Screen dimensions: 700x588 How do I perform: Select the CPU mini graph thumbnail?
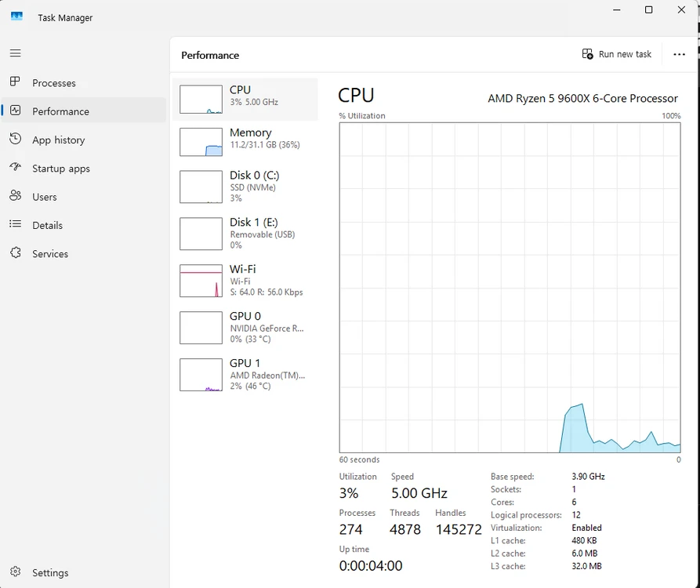point(201,99)
